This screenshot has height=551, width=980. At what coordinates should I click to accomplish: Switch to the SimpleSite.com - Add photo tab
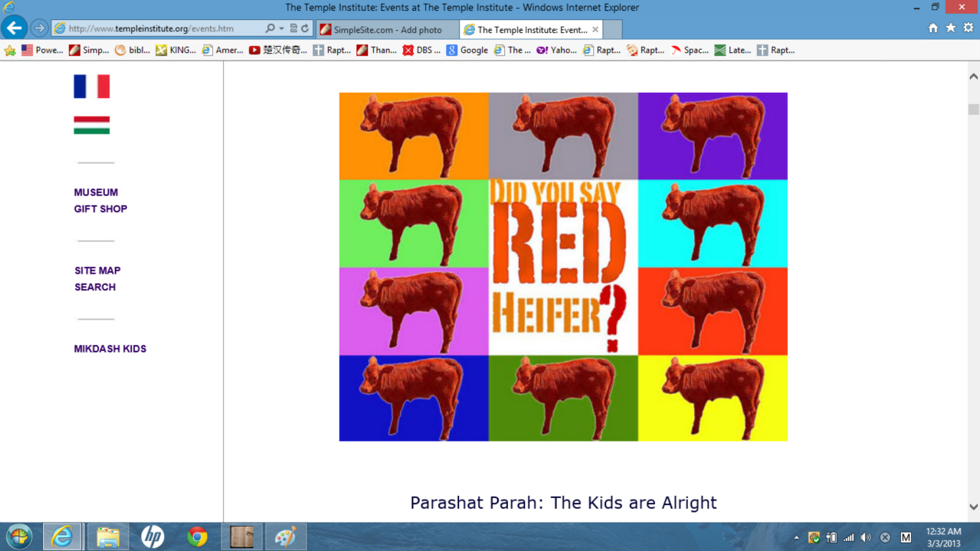[388, 30]
